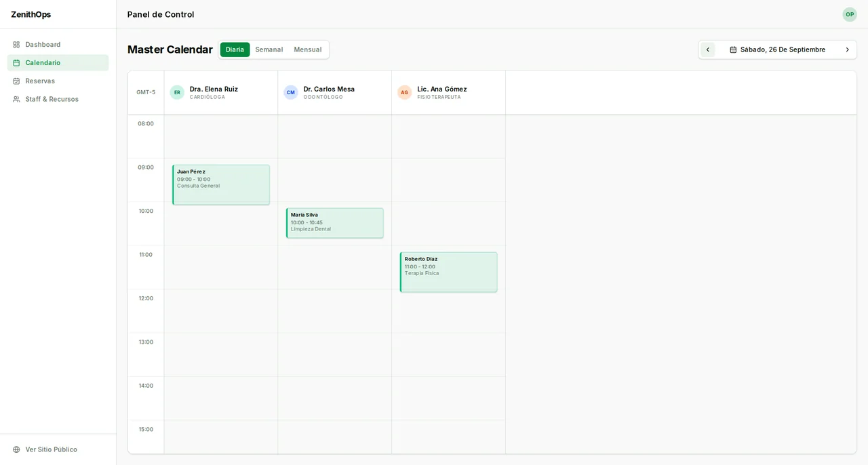The height and width of the screenshot is (465, 868).
Task: Open Dashboard from the sidebar
Action: [x=58, y=45]
